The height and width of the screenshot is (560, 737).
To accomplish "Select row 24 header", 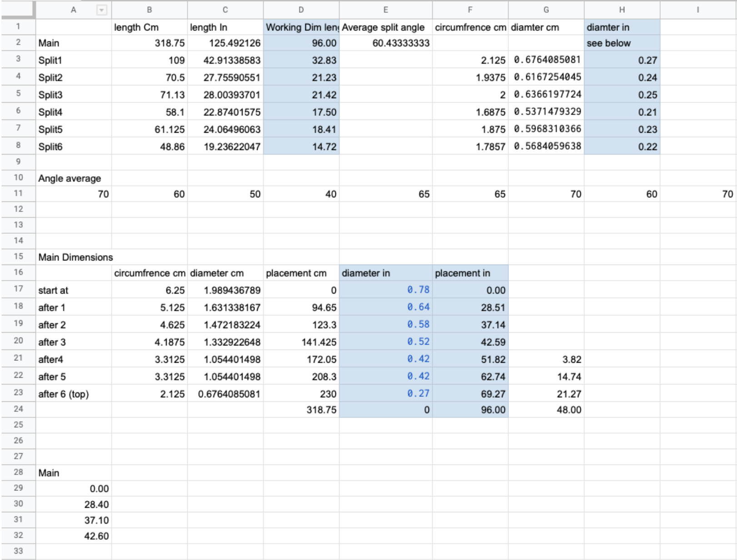I will pyautogui.click(x=18, y=409).
